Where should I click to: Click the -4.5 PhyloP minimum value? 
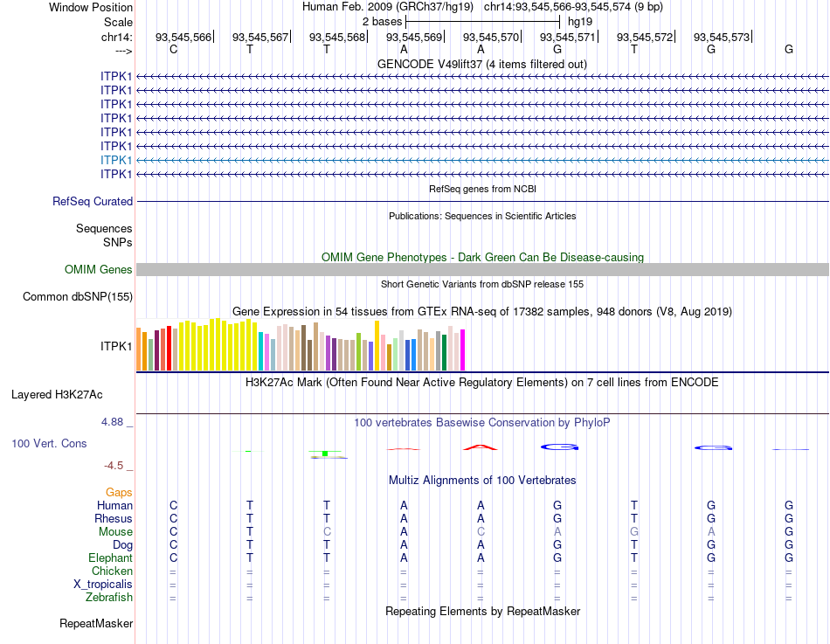click(x=114, y=466)
